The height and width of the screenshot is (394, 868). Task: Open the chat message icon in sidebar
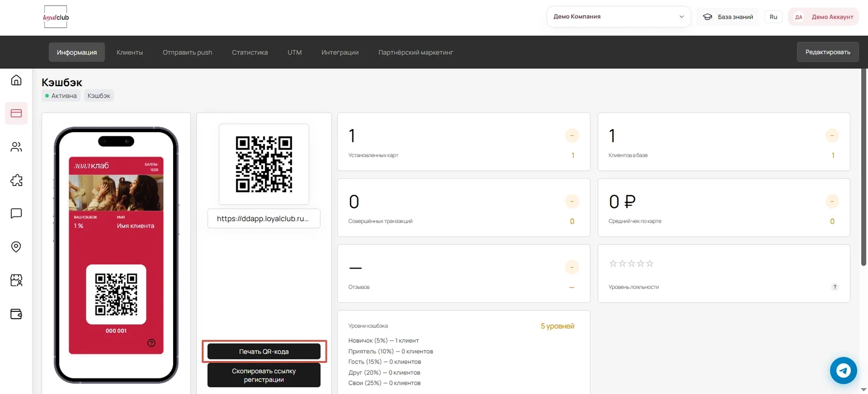[x=16, y=213]
